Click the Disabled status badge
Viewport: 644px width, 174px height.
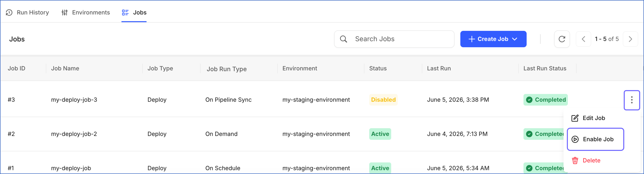point(383,100)
